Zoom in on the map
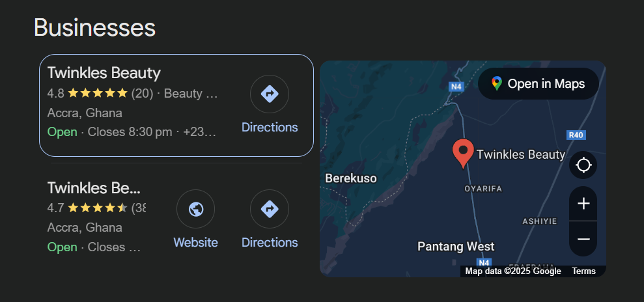This screenshot has width=644, height=302. [583, 204]
